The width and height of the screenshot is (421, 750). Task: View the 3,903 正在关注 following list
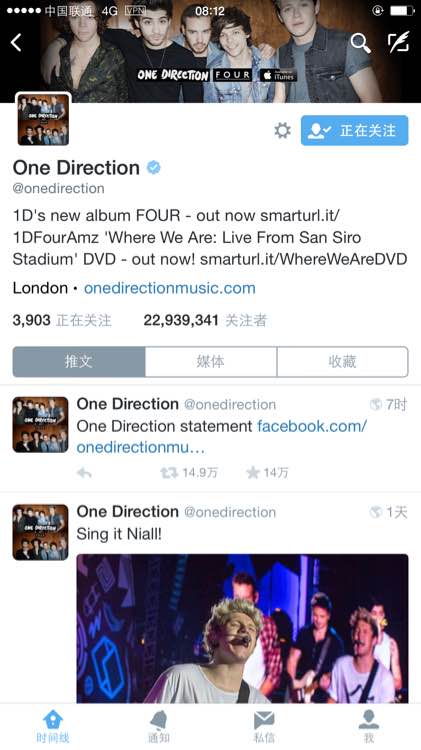(x=62, y=320)
